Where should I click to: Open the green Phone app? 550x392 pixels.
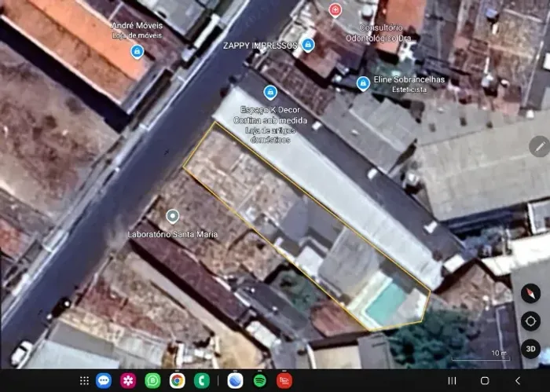click(x=202, y=380)
